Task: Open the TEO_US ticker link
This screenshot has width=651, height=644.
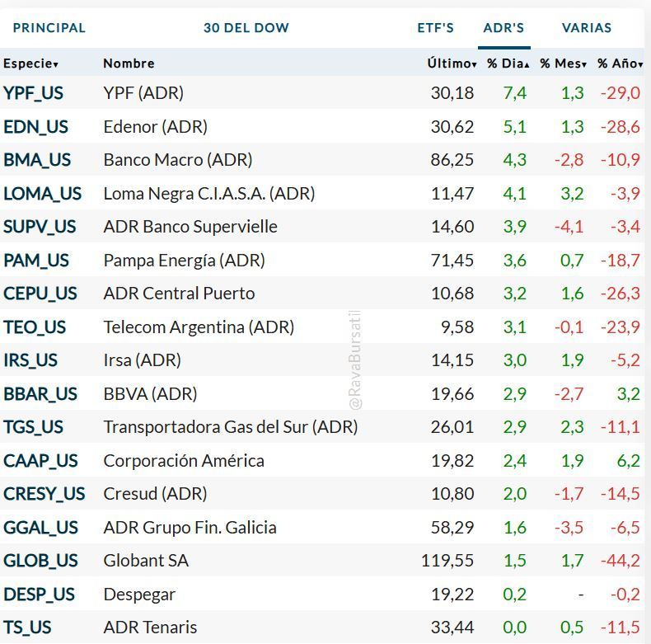Action: tap(35, 327)
